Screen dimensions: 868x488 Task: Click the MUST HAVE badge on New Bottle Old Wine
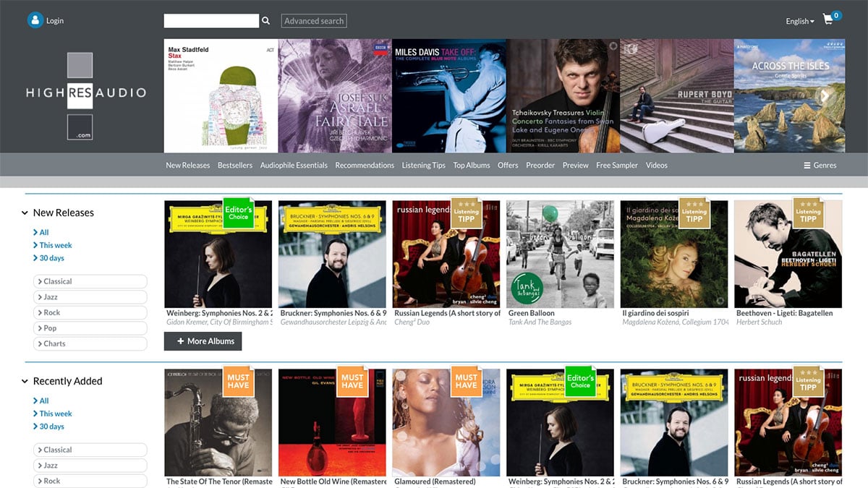pos(352,382)
